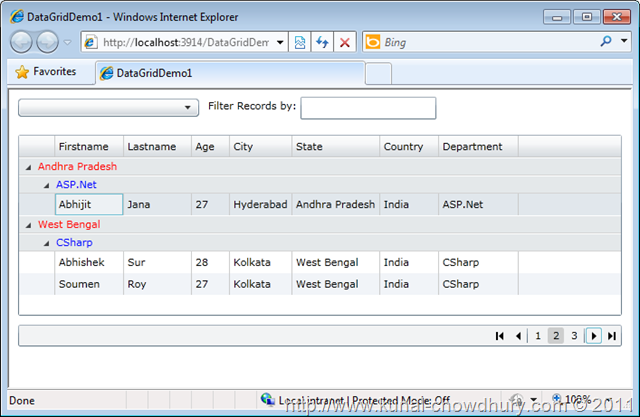This screenshot has width=640, height=417.
Task: Select the Abhishek firstname cell
Action: pos(89,262)
